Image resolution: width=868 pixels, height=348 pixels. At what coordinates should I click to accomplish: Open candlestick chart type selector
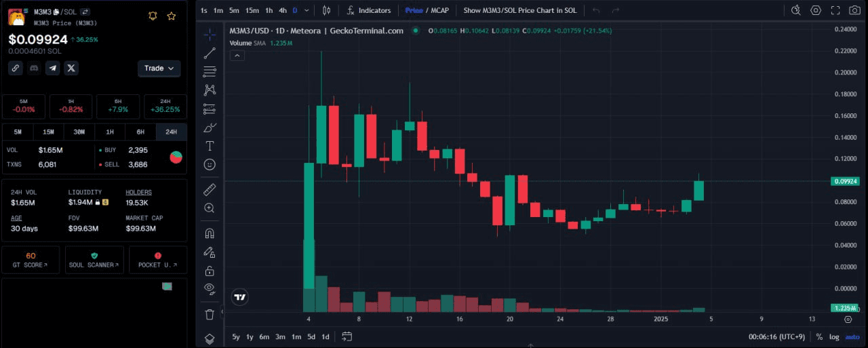(x=327, y=10)
